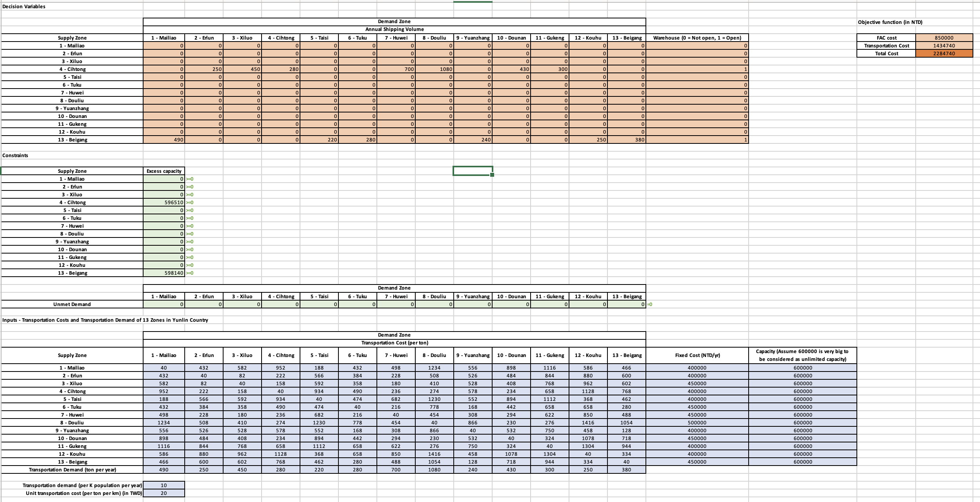Click the unit transportation cost value 20

164,493
